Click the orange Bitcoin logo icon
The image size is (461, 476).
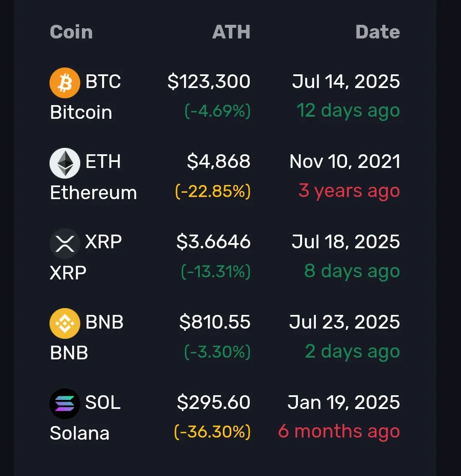coord(65,83)
